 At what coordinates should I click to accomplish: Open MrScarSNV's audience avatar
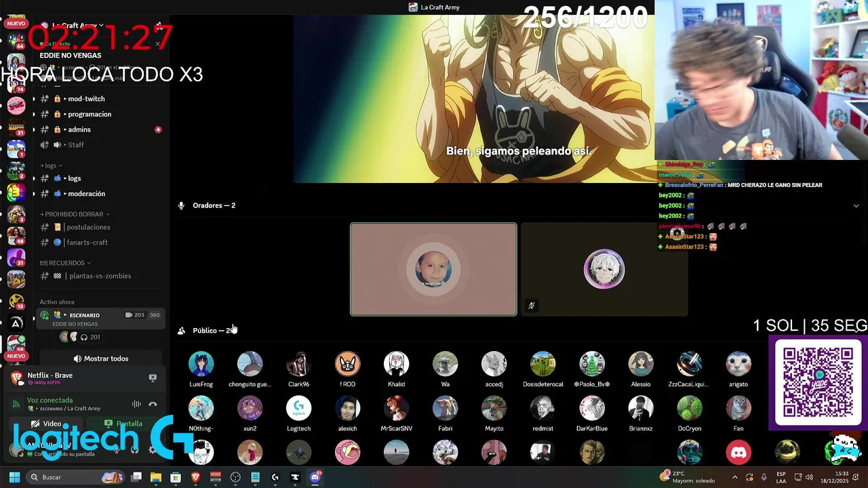[x=396, y=409]
